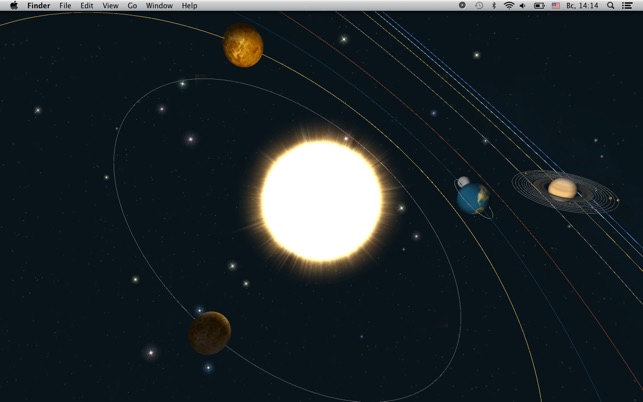
Task: Open the Notification Center list icon
Action: tap(628, 6)
